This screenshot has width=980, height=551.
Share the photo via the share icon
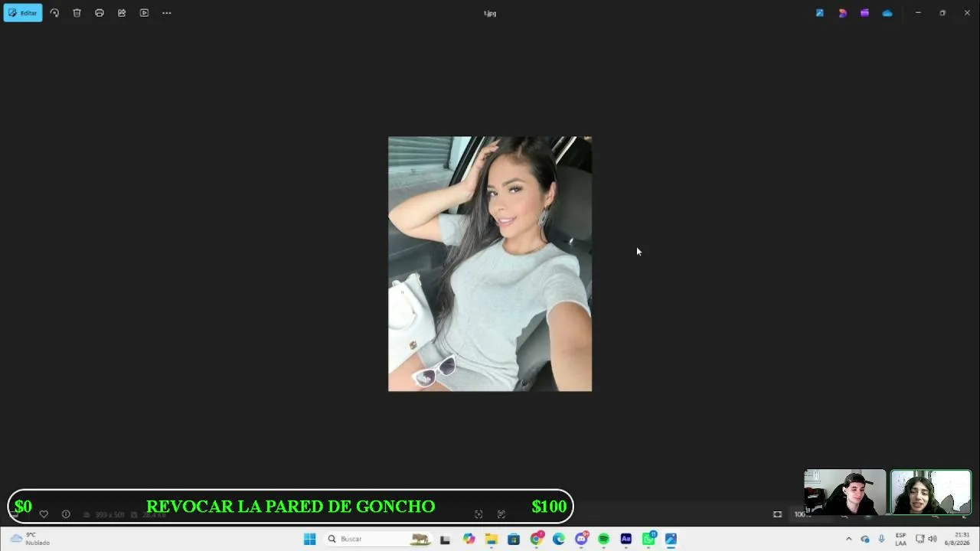122,13
